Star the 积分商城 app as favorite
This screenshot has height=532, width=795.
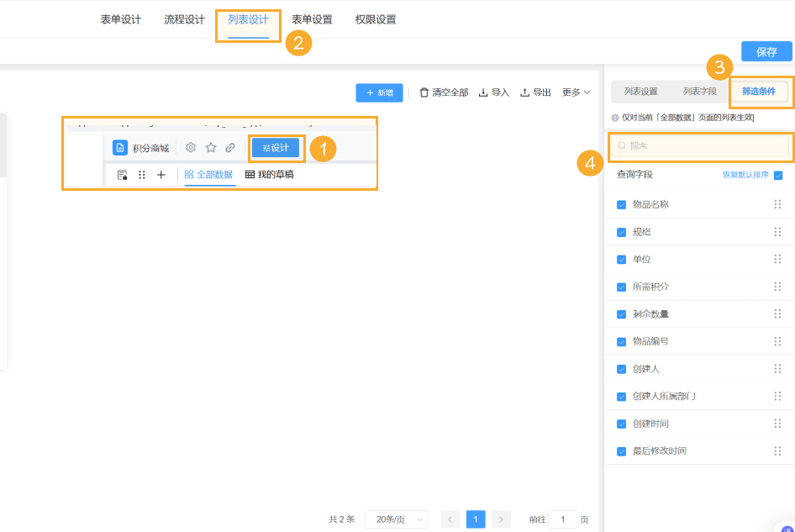coord(210,147)
